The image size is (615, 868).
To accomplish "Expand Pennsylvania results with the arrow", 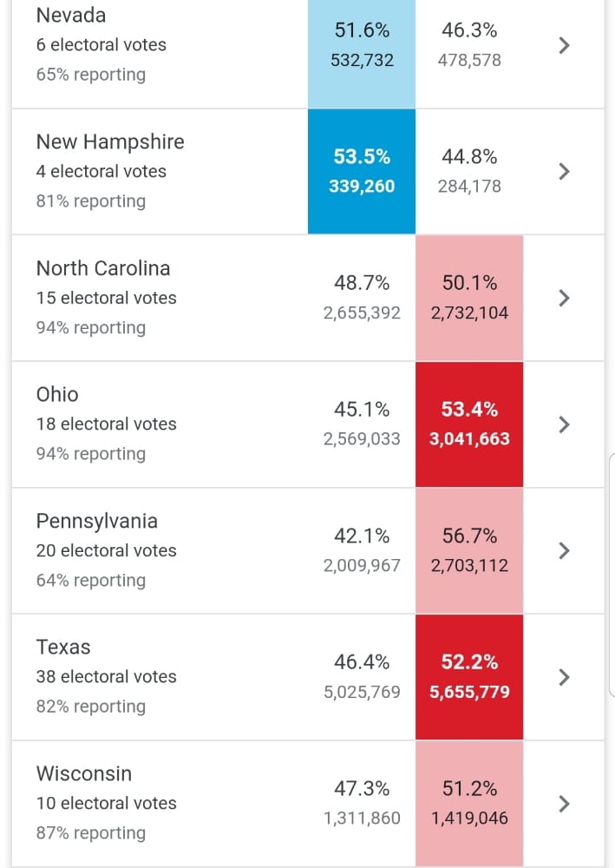I will pyautogui.click(x=564, y=550).
